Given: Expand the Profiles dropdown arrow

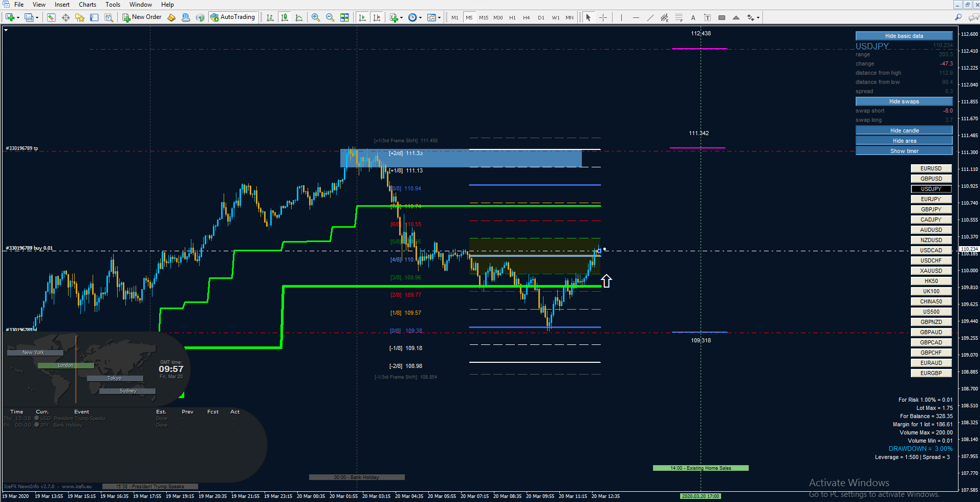Looking at the screenshot, I should coord(37,18).
